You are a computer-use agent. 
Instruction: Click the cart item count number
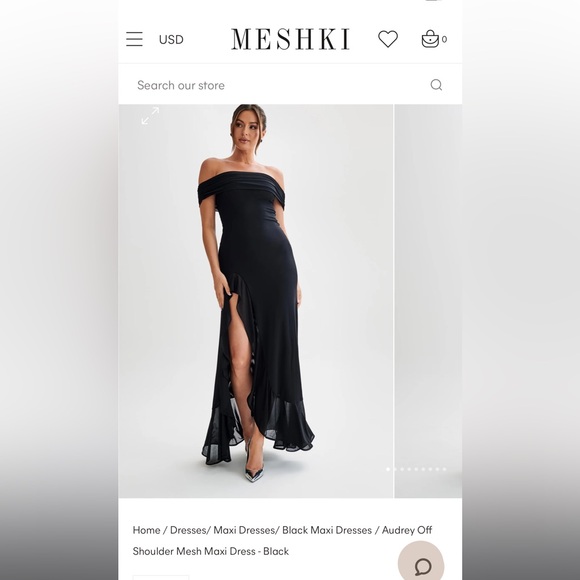pos(444,39)
